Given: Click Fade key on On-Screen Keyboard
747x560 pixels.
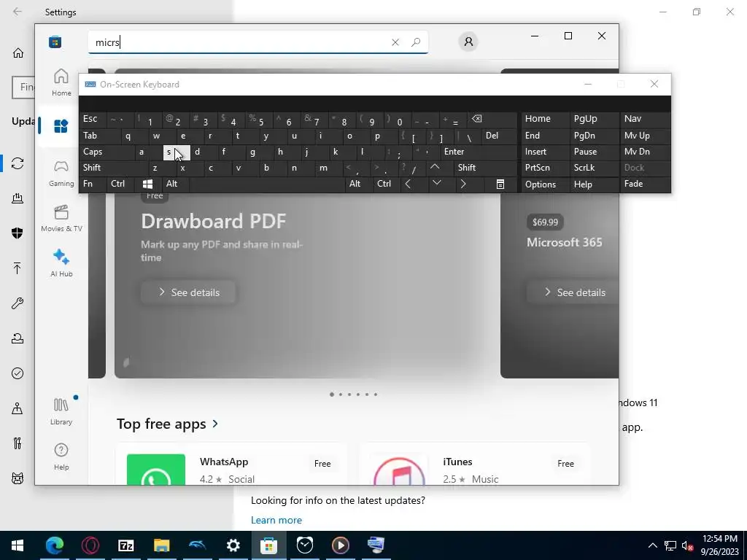Looking at the screenshot, I should (x=645, y=184).
